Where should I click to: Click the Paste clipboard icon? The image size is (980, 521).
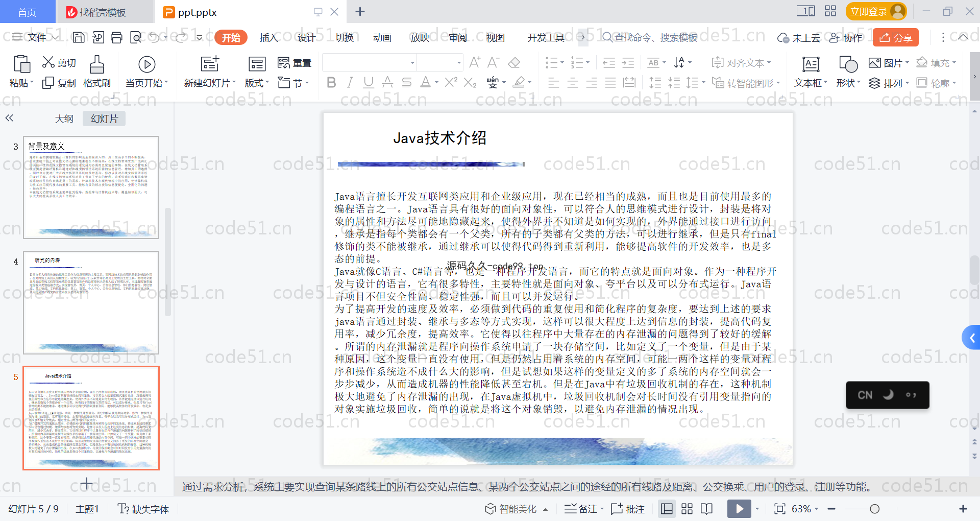click(x=21, y=64)
